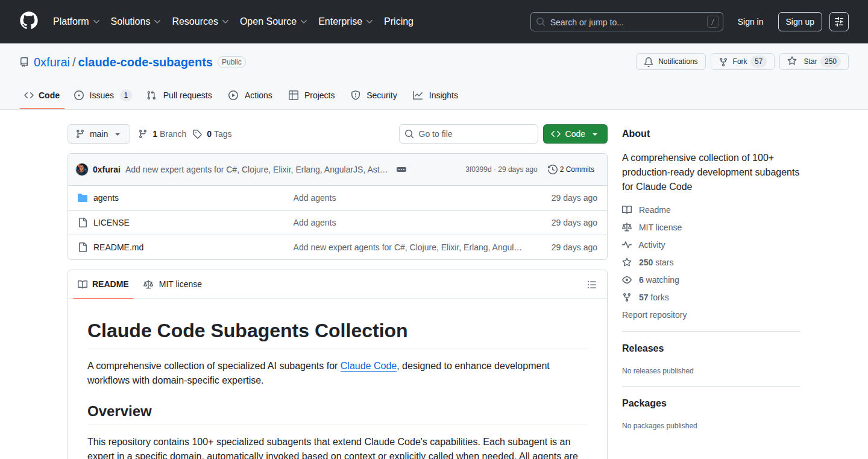This screenshot has height=459, width=868.
Task: Open 0xfurai's avatar in commit row
Action: 82,169
